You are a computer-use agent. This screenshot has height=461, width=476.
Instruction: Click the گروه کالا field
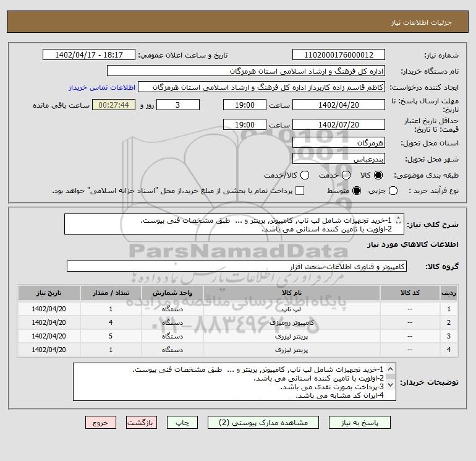pos(237,267)
